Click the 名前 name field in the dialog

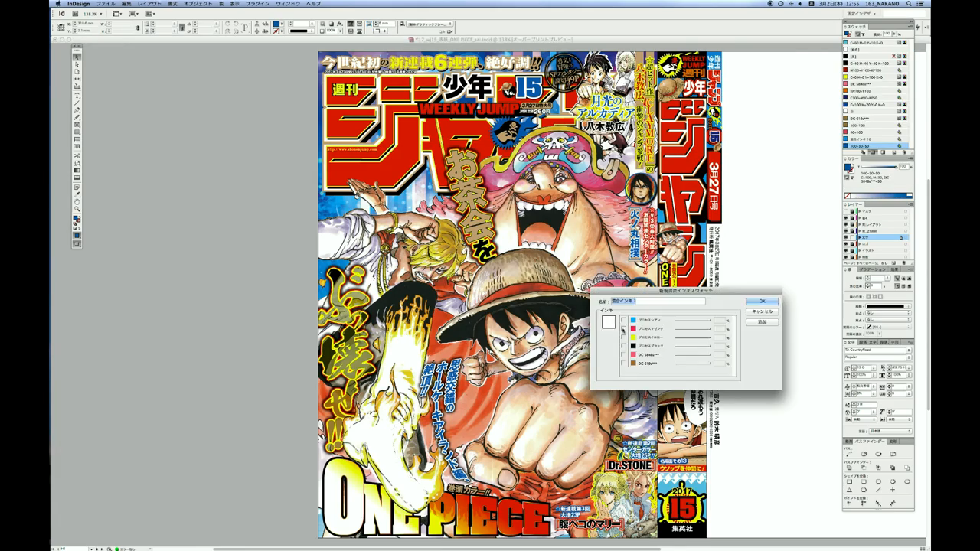pyautogui.click(x=658, y=301)
